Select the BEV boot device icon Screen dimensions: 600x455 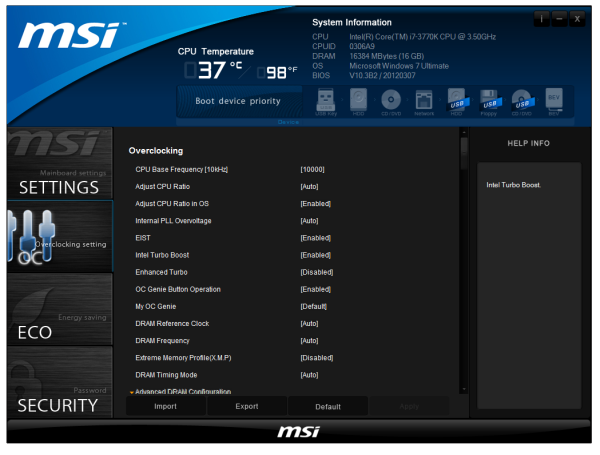pyautogui.click(x=554, y=101)
